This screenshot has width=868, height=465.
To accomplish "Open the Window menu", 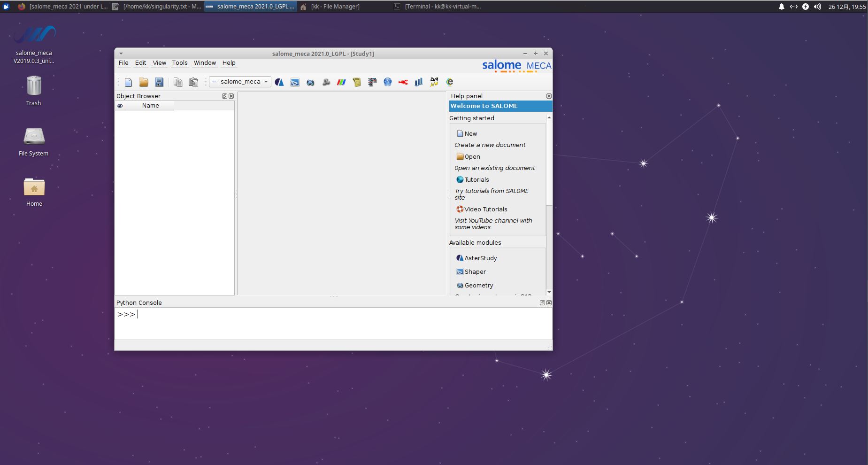I will 205,63.
